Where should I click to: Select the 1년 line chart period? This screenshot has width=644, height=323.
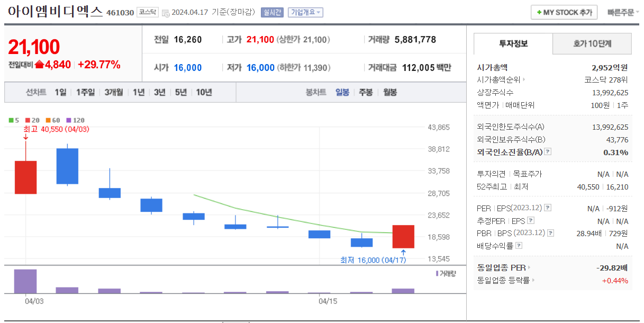[139, 92]
